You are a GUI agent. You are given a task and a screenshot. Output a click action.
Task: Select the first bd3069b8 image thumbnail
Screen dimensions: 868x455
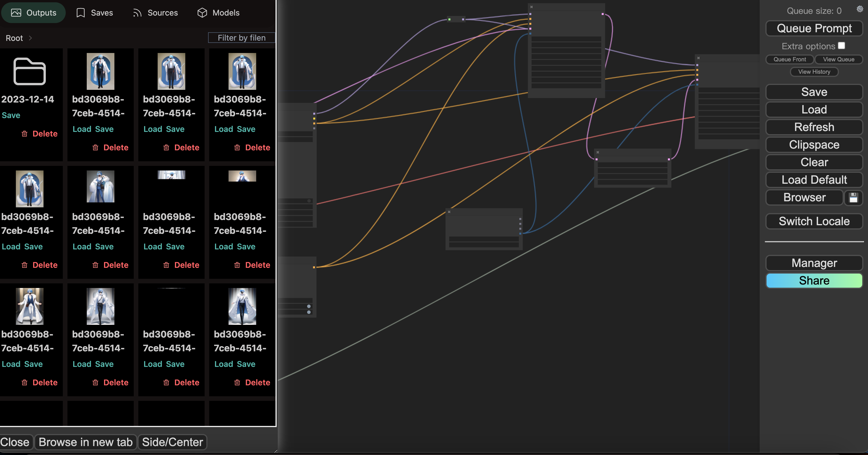click(100, 71)
